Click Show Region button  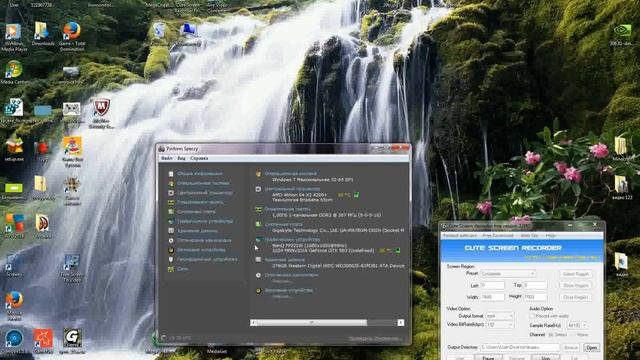click(x=575, y=286)
